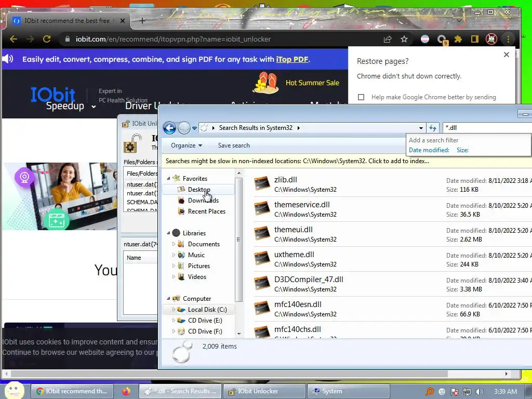This screenshot has width=532, height=399.
Task: Open Chrome extensions puzzle icon
Action: [x=458, y=39]
